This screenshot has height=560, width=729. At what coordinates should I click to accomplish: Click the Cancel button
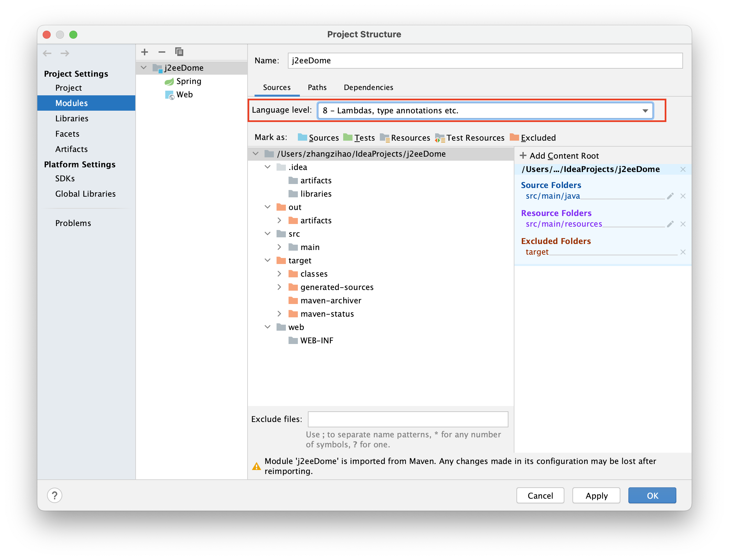[540, 496]
